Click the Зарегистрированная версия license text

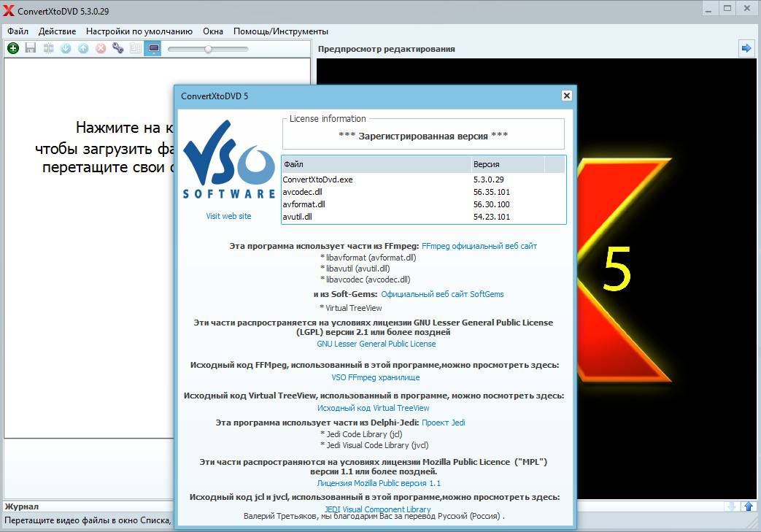click(x=423, y=136)
